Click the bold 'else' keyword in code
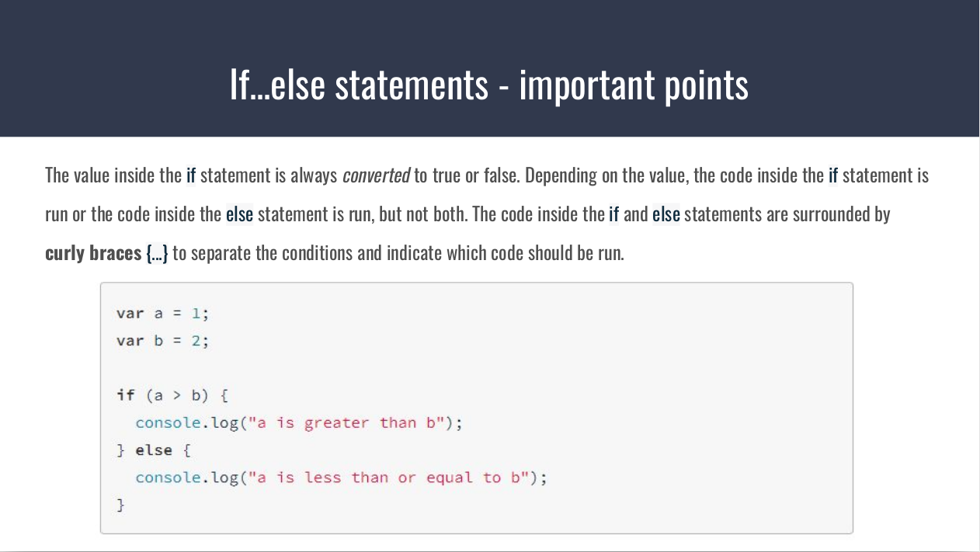 pos(154,450)
